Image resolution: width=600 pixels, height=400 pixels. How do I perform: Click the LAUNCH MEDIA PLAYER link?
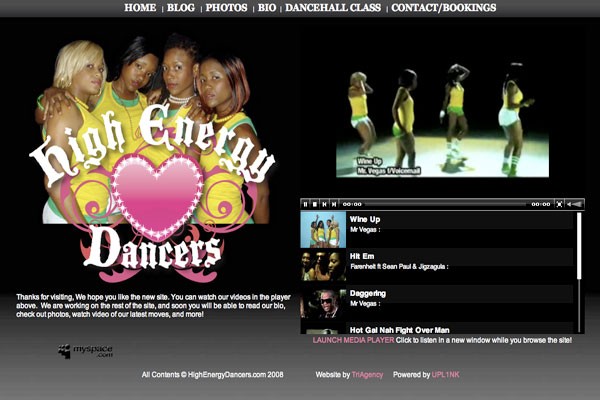coord(353,340)
